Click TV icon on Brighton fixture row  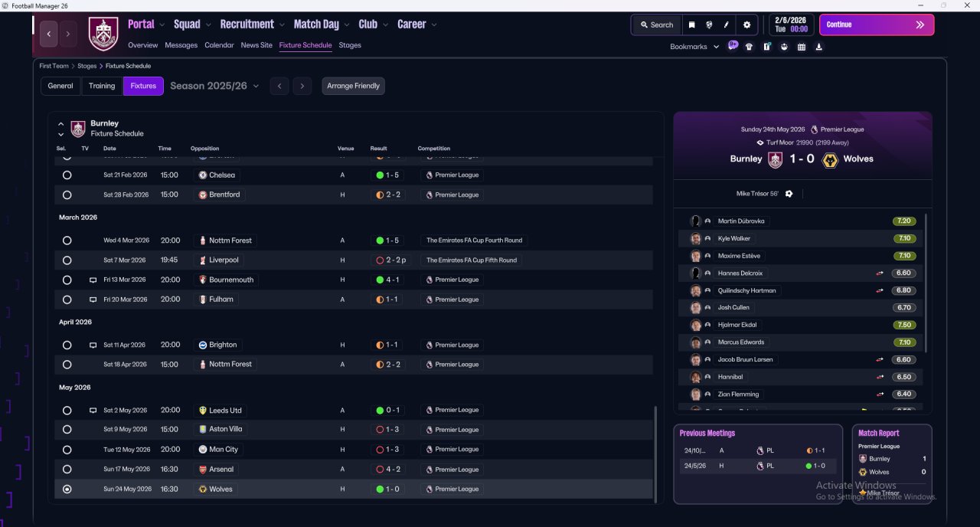[93, 345]
